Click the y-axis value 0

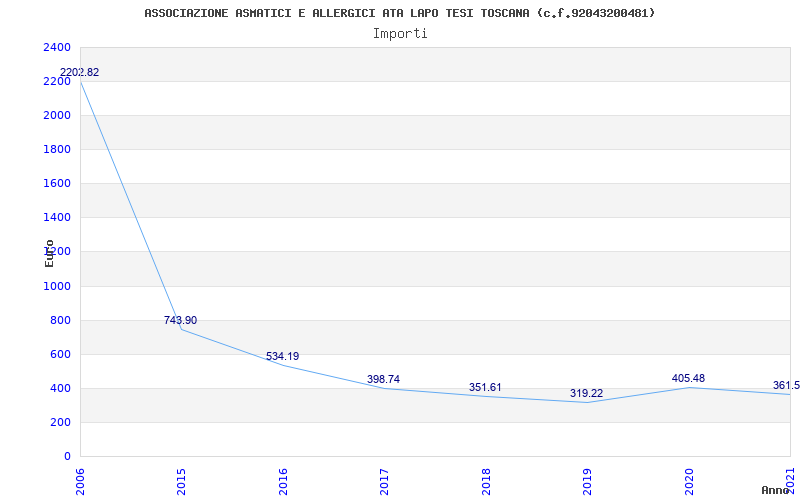[67, 457]
